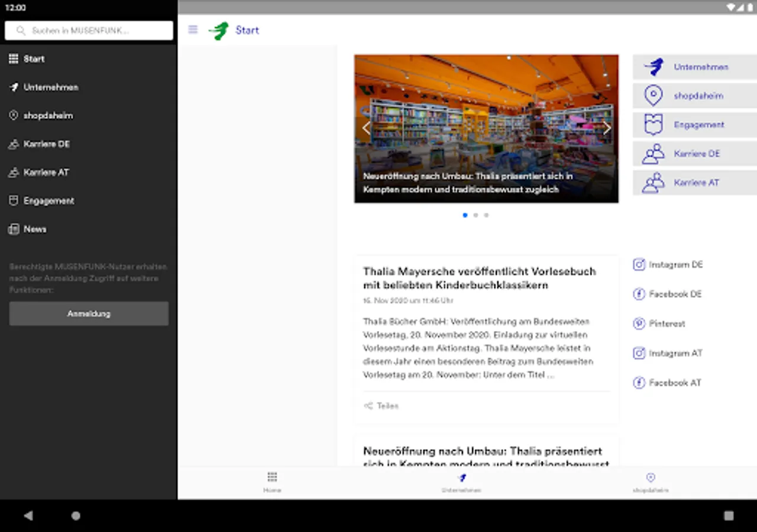Click the green Thalia logo in header
The image size is (757, 532).
click(x=219, y=31)
